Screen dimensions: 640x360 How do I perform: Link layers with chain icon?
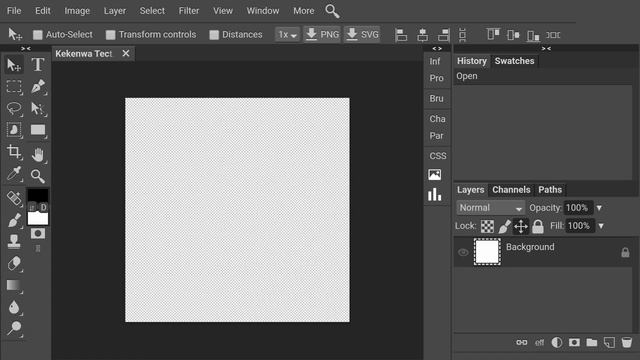coord(522,342)
